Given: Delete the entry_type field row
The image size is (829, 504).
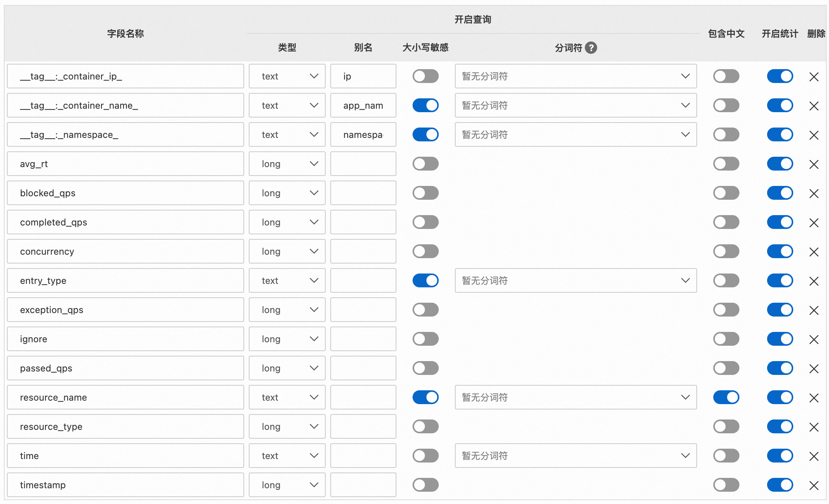Looking at the screenshot, I should point(814,281).
